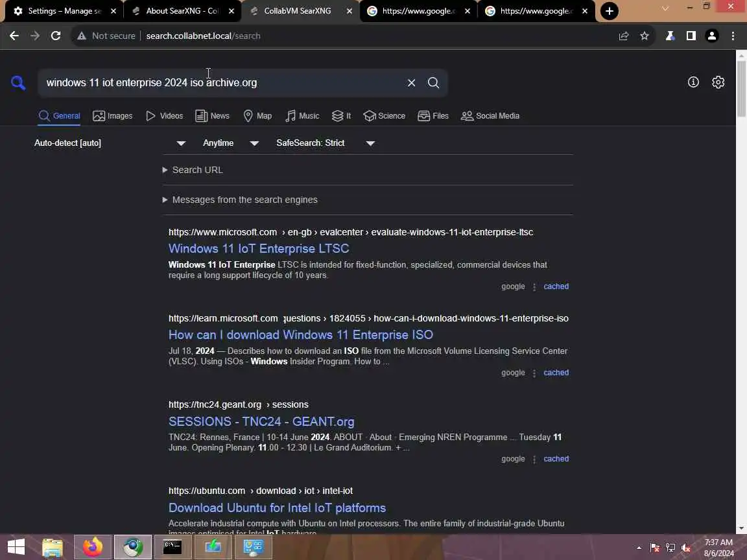Image resolution: width=747 pixels, height=560 pixels.
Task: Expand Messages from the search engines
Action: [240, 200]
